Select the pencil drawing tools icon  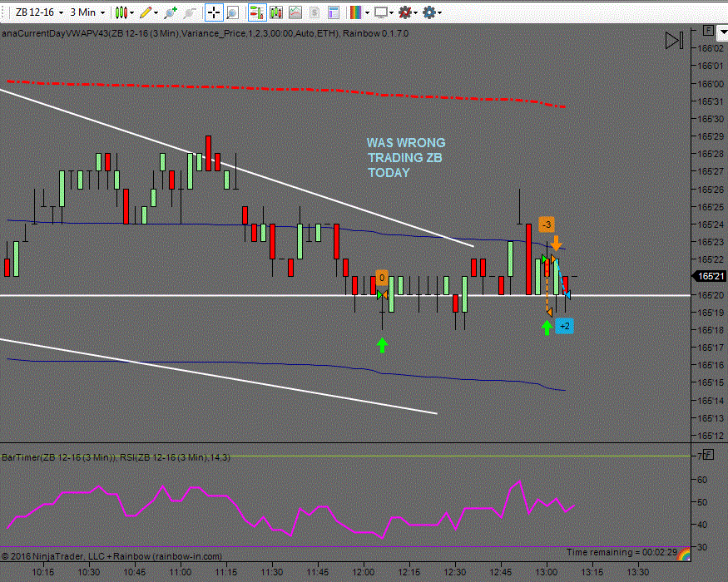tap(146, 12)
